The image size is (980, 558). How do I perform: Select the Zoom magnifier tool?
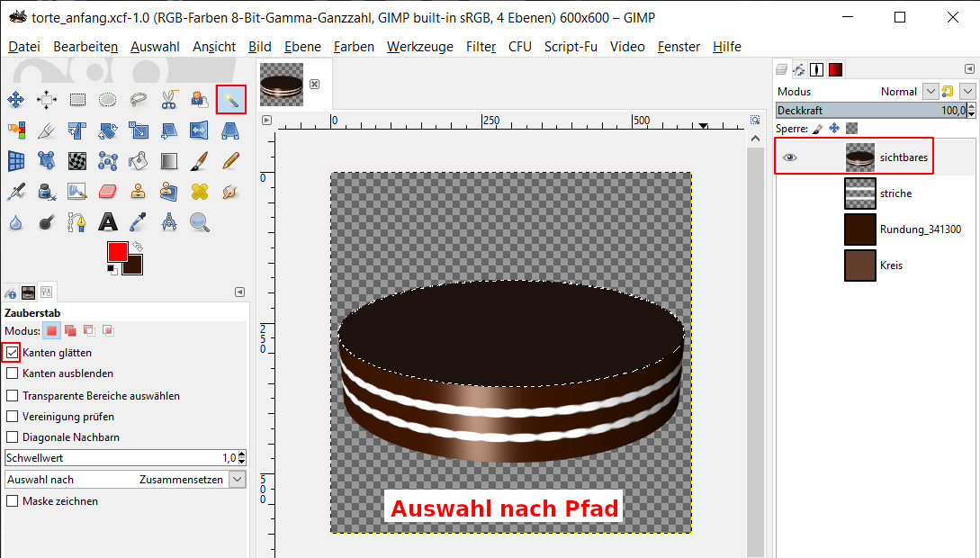200,221
